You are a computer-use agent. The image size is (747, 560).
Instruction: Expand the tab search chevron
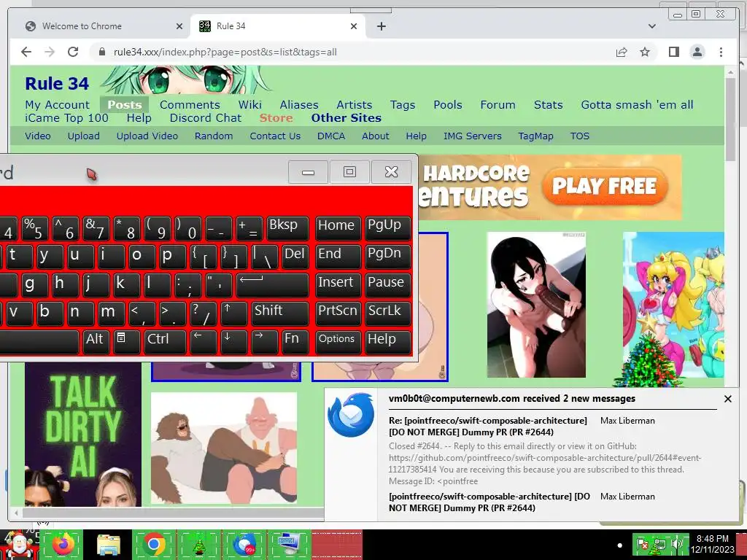tap(652, 26)
